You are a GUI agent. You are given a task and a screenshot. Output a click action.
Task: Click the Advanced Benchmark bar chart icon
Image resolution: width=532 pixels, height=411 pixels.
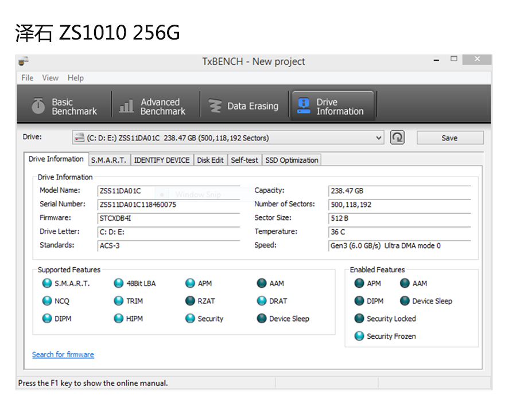pyautogui.click(x=126, y=107)
